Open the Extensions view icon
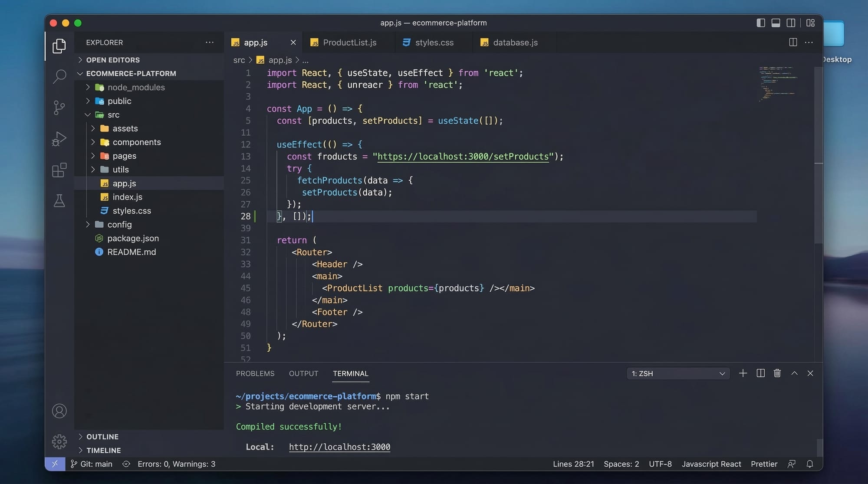Image resolution: width=868 pixels, height=484 pixels. (59, 170)
